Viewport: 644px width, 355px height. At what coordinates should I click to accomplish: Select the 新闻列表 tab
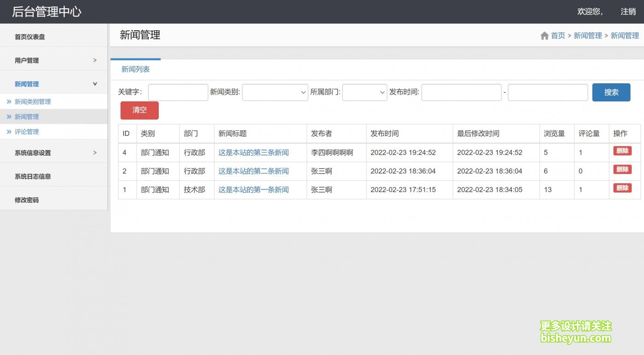click(135, 69)
